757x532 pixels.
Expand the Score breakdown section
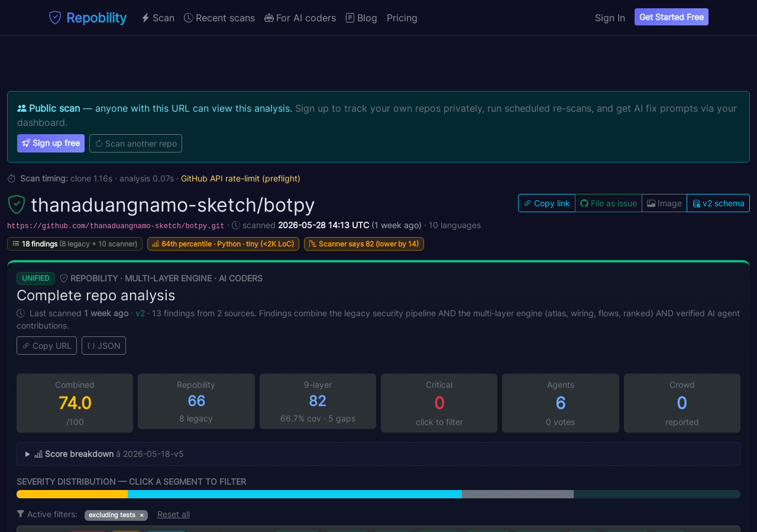click(378, 454)
